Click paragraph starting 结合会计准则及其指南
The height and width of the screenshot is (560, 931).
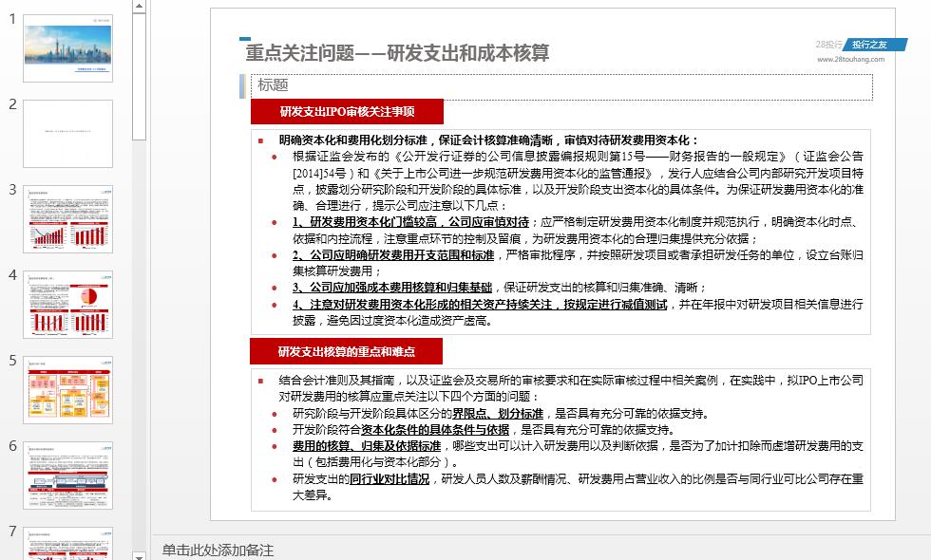coord(571,388)
